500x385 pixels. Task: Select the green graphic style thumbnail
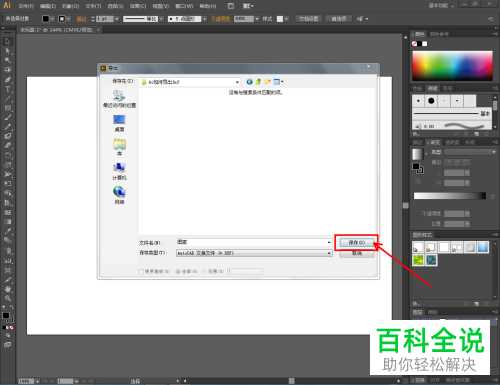click(x=418, y=260)
